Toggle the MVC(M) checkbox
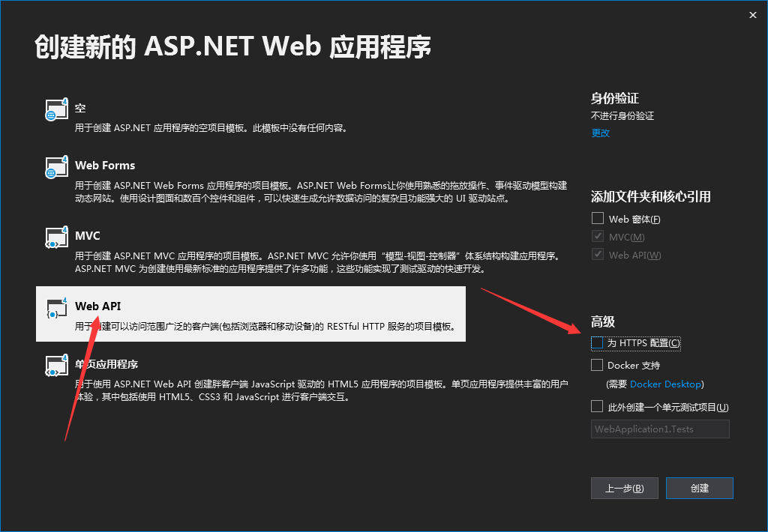 (598, 236)
